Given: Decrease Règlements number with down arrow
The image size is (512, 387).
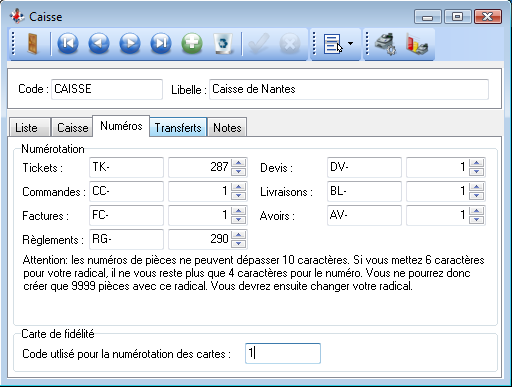Looking at the screenshot, I should point(238,244).
